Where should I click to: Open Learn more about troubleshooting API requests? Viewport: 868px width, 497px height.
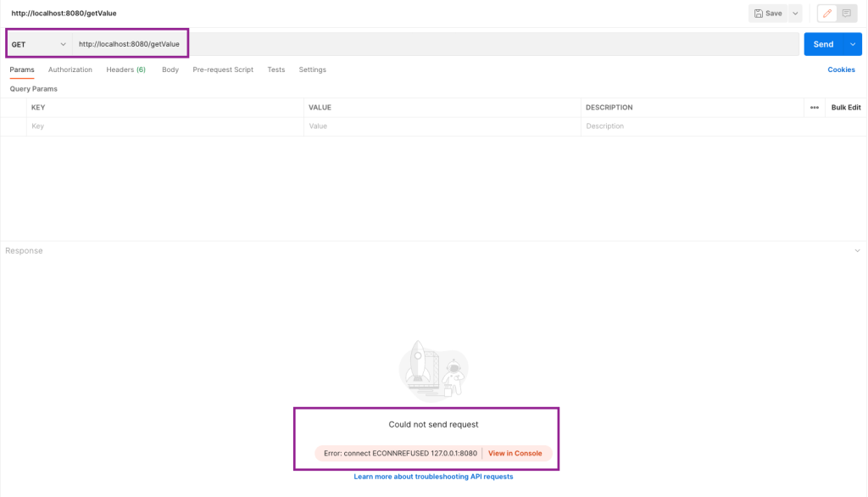(x=433, y=477)
